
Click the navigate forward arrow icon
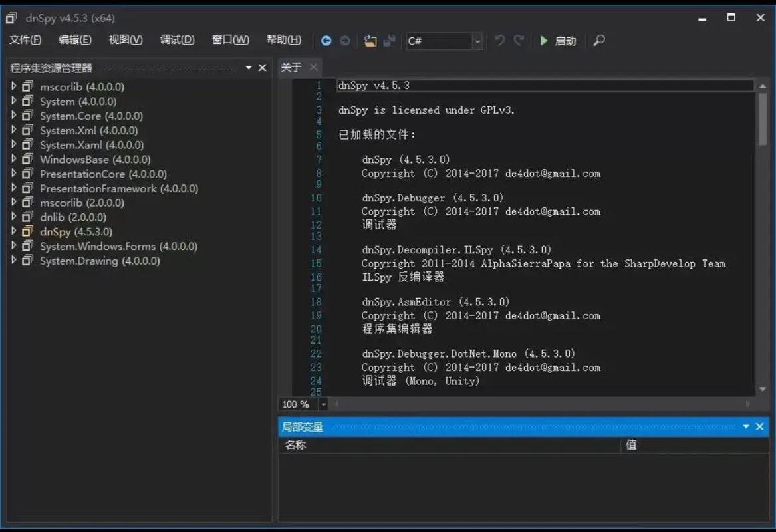click(345, 41)
